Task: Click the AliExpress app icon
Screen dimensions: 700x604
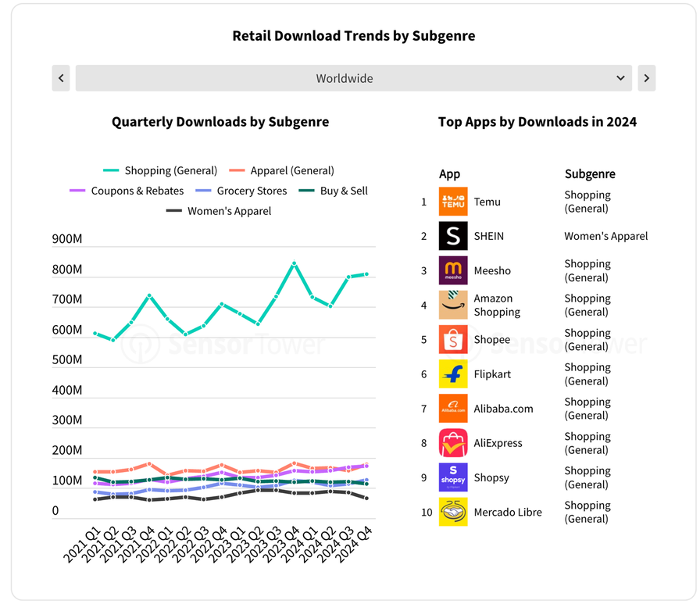Action: pyautogui.click(x=452, y=443)
